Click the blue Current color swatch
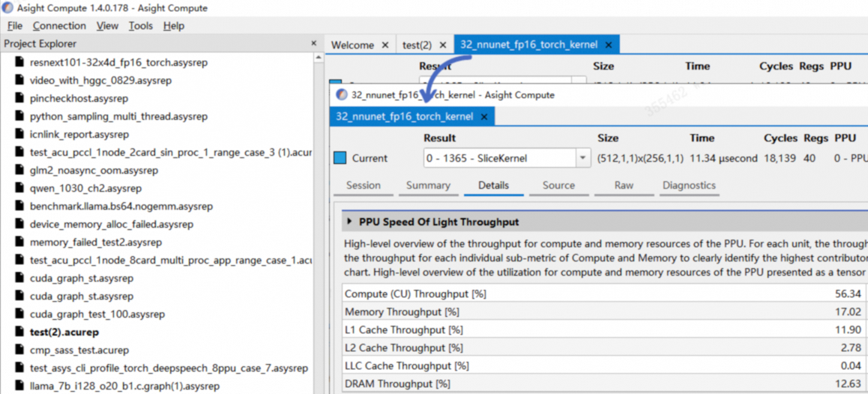Viewport: 868px width, 394px height. pyautogui.click(x=340, y=158)
